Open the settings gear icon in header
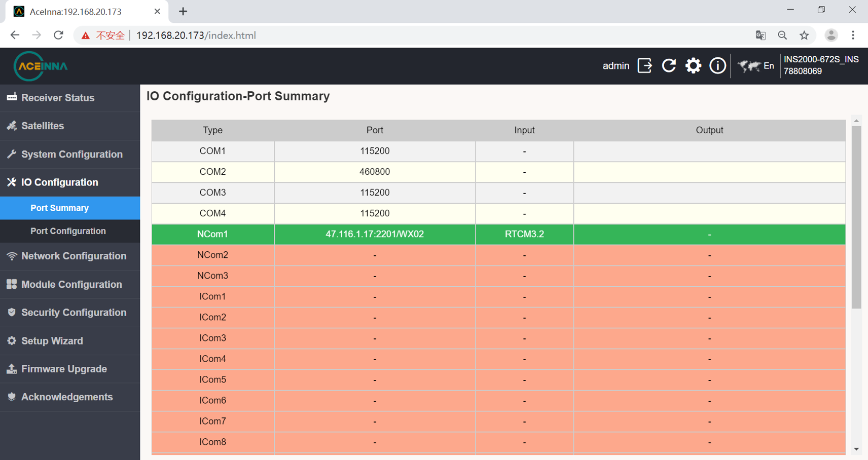 pos(693,66)
